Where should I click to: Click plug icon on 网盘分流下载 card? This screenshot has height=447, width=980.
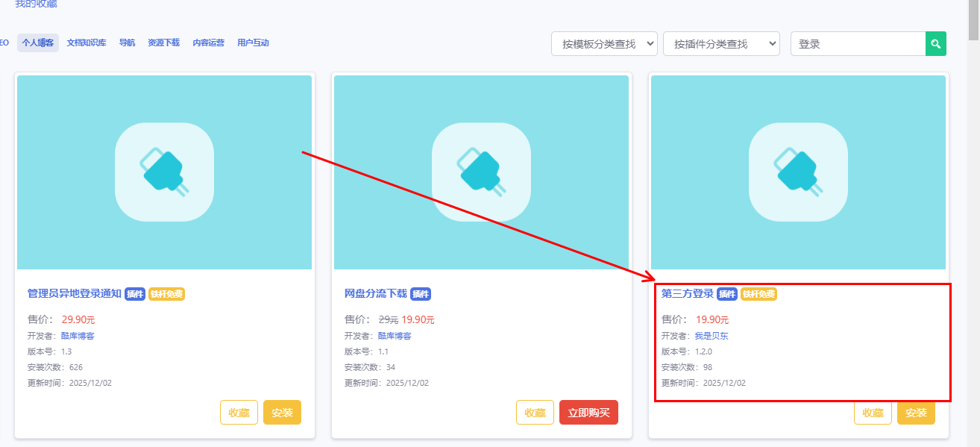tap(481, 172)
